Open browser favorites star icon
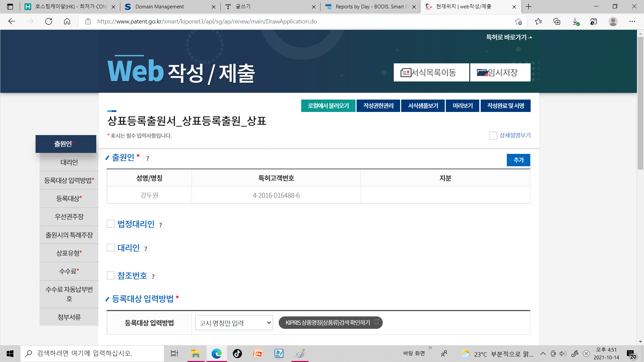 click(x=538, y=21)
